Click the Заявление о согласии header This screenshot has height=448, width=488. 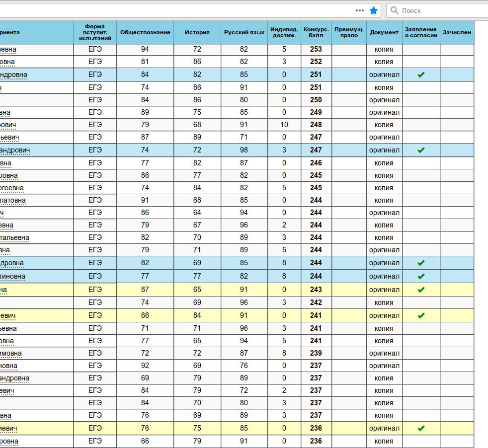click(x=421, y=32)
